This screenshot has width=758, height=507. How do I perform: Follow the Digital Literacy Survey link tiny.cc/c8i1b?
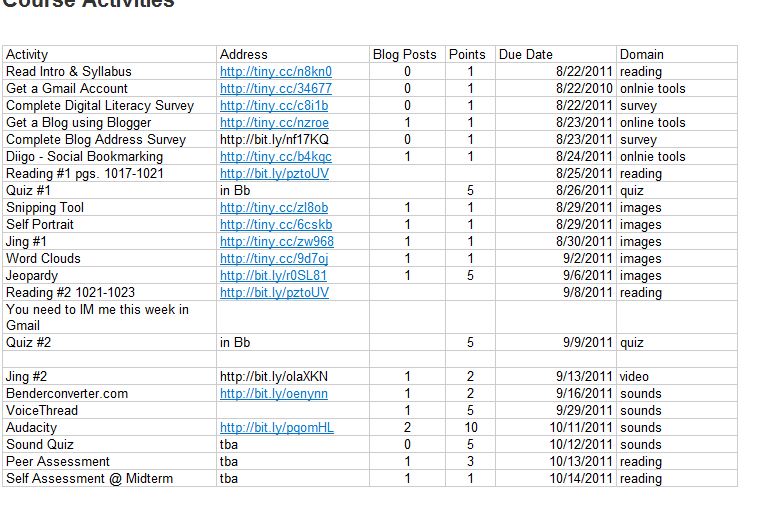[x=274, y=105]
